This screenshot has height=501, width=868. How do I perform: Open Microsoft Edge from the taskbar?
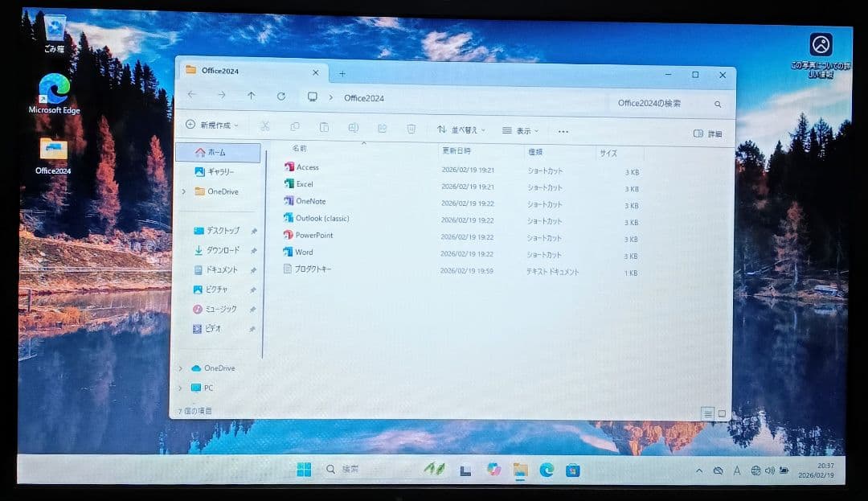click(x=548, y=467)
